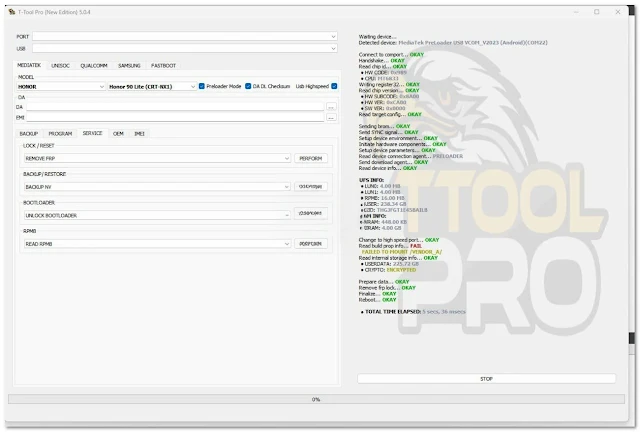This screenshot has width=640, height=432.
Task: Open the HONOR brand dropdown
Action: pyautogui.click(x=61, y=87)
